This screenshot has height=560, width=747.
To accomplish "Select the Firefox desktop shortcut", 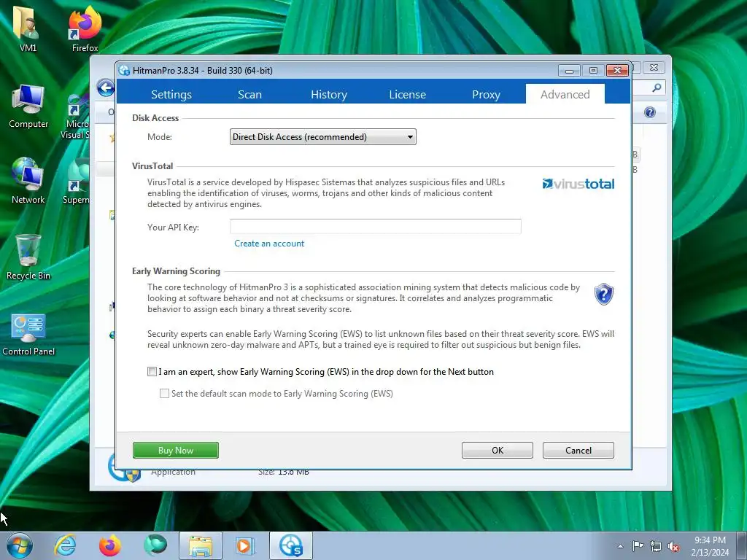I will 85,29.
